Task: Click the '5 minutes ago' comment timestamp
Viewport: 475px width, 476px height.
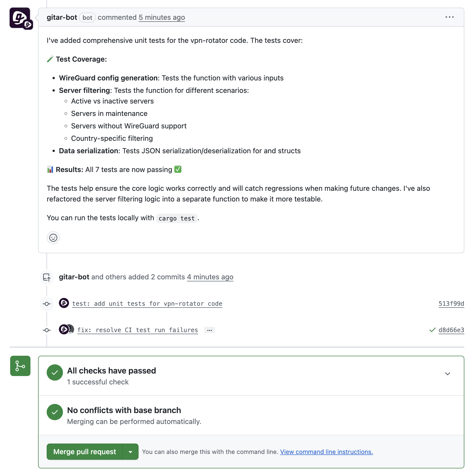Action: pos(162,17)
